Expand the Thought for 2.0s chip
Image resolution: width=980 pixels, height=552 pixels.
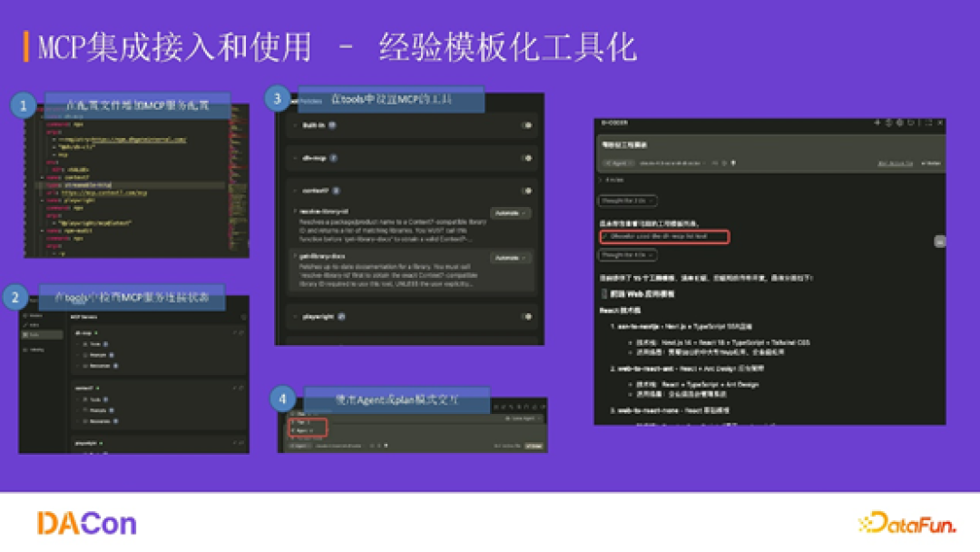click(x=628, y=201)
